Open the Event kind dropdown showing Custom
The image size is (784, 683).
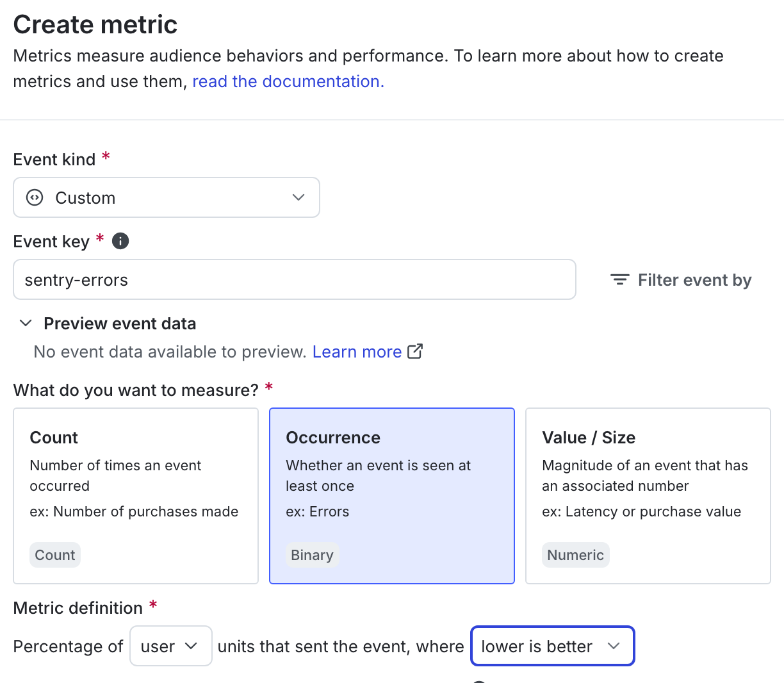(167, 197)
